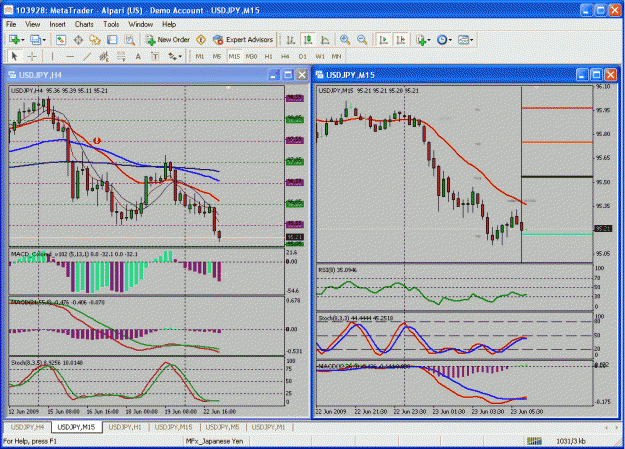Switch timeframe to M5

click(x=216, y=56)
